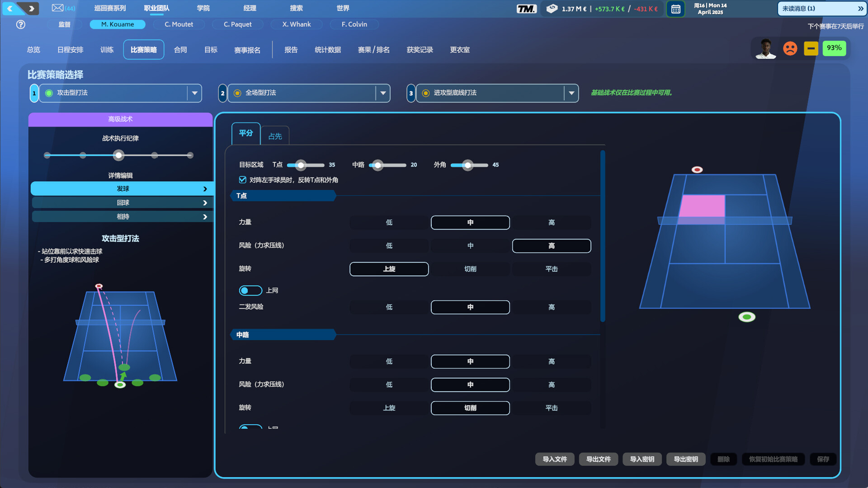868x488 pixels.
Task: Open the 学院 menu in top bar
Action: pos(203,8)
